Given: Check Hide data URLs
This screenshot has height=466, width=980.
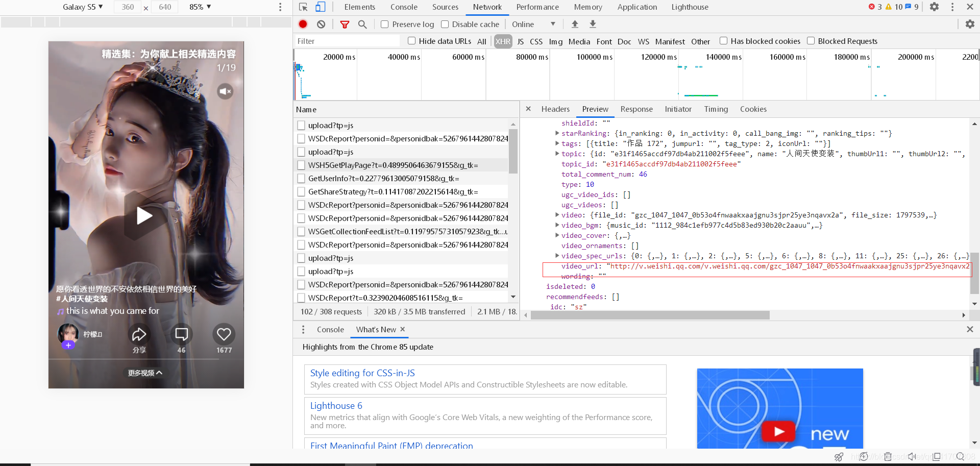Looking at the screenshot, I should click(x=411, y=41).
